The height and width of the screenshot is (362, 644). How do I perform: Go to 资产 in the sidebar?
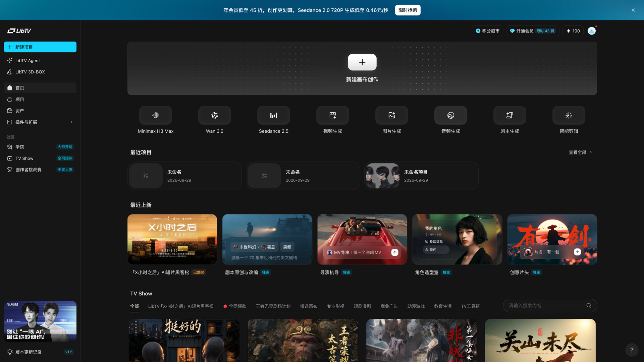coord(40,111)
